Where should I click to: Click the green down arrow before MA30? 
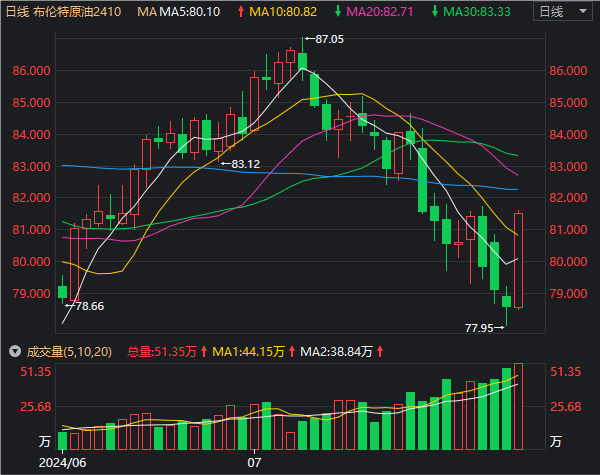[x=434, y=12]
